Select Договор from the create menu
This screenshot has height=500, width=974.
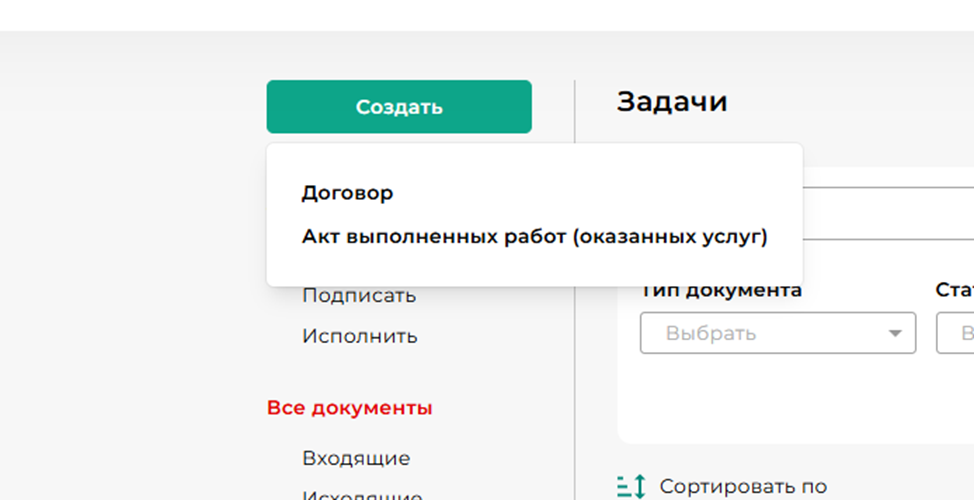(347, 193)
